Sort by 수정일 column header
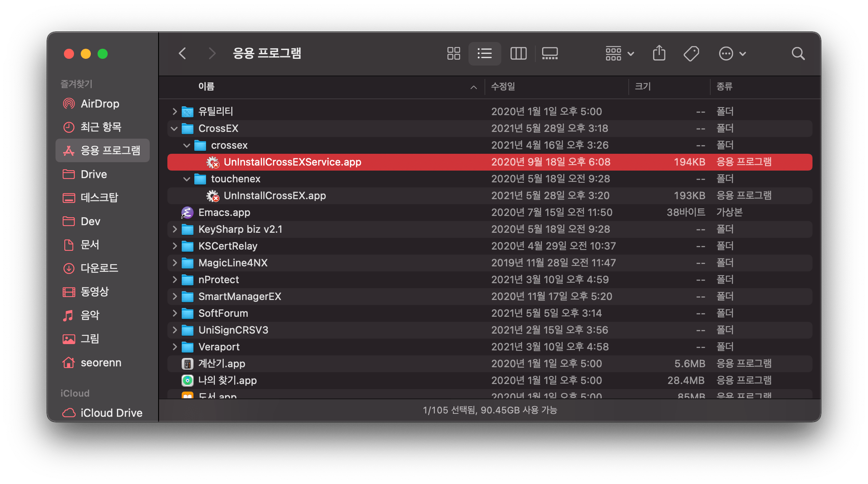The image size is (868, 484). (x=503, y=87)
